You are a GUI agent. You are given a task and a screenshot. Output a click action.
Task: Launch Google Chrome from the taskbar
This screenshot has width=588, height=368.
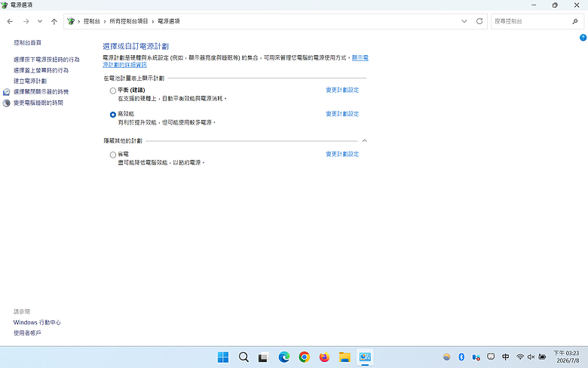304,357
